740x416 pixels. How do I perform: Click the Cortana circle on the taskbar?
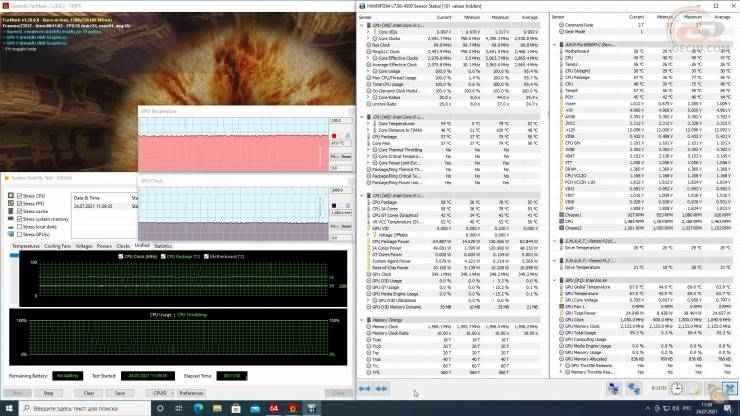click(x=160, y=408)
